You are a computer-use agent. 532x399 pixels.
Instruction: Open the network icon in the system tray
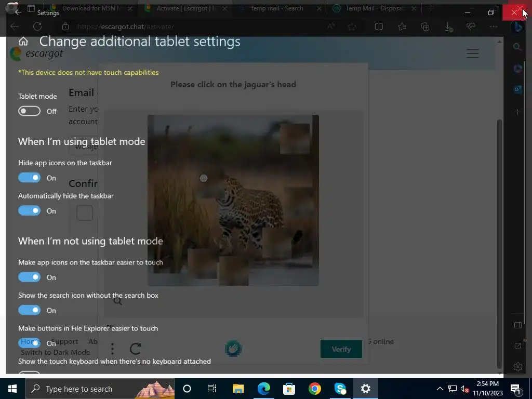[x=453, y=389]
